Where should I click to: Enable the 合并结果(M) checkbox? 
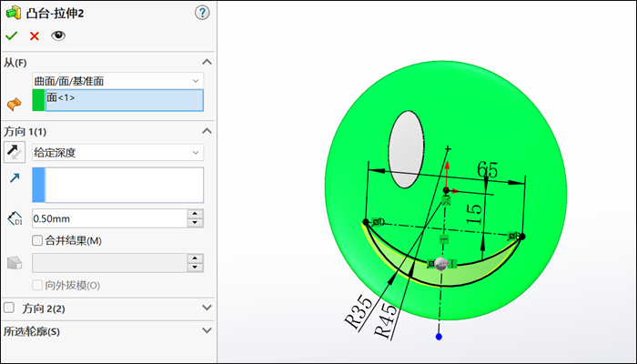click(37, 240)
